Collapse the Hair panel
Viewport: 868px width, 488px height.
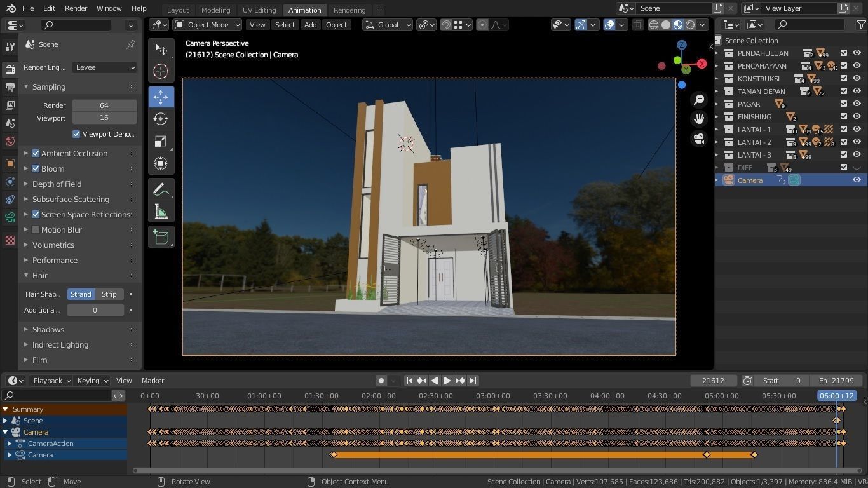point(40,275)
